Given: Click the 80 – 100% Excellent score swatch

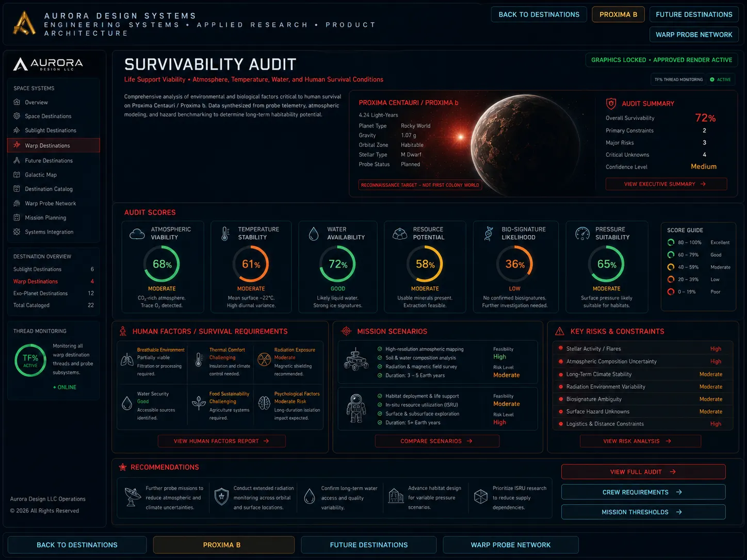Looking at the screenshot, I should coord(671,242).
